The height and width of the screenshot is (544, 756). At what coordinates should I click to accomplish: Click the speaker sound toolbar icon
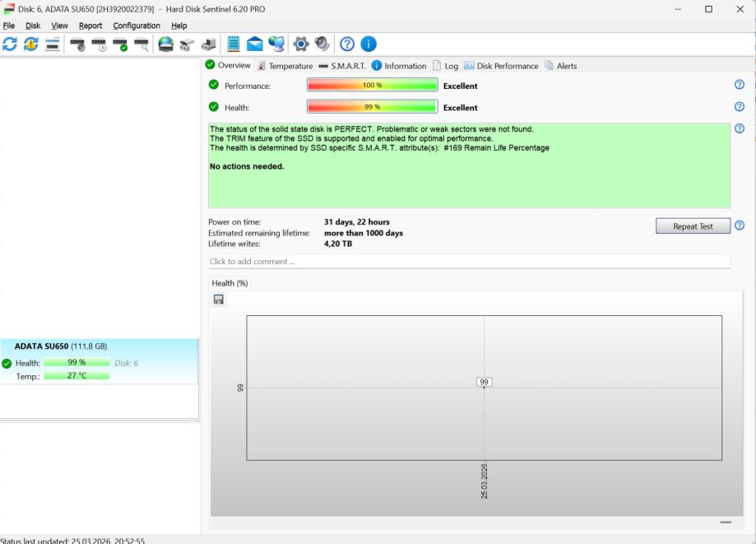tap(322, 44)
